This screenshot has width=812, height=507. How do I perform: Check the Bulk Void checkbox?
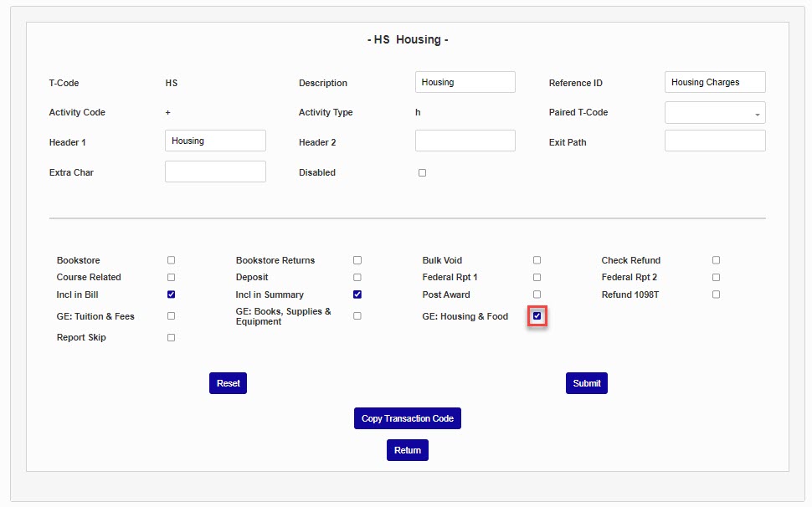tap(537, 260)
